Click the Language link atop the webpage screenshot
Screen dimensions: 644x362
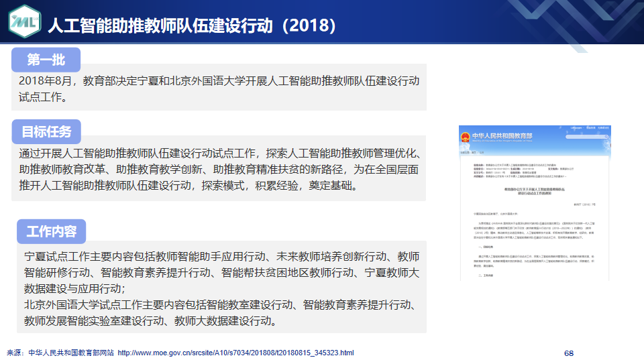(576, 128)
